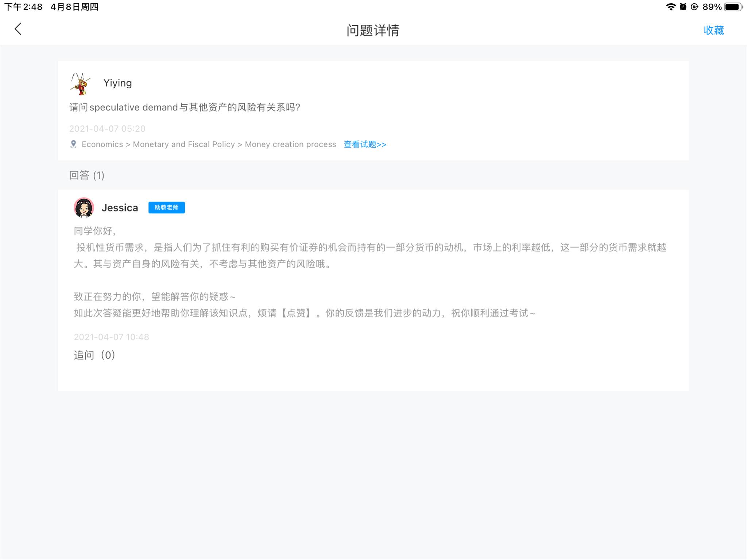This screenshot has height=560, width=747.
Task: Tap 收藏 to bookmark this question
Action: (x=713, y=30)
